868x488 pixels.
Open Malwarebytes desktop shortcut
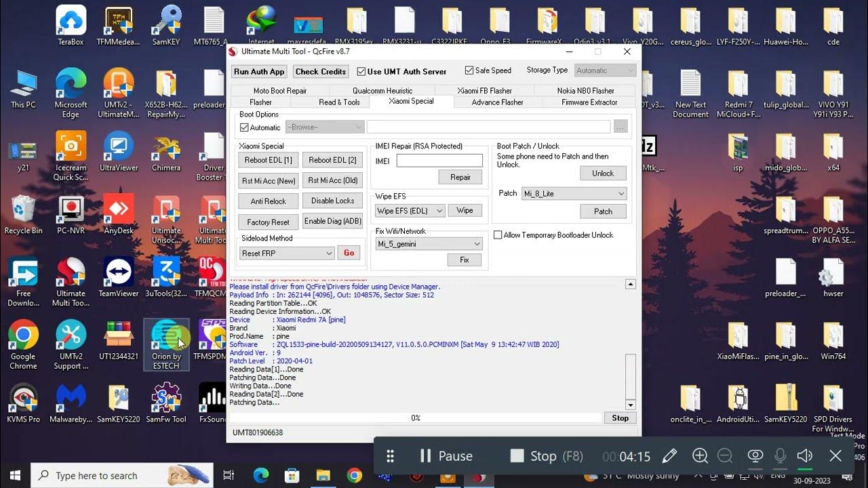pos(71,404)
